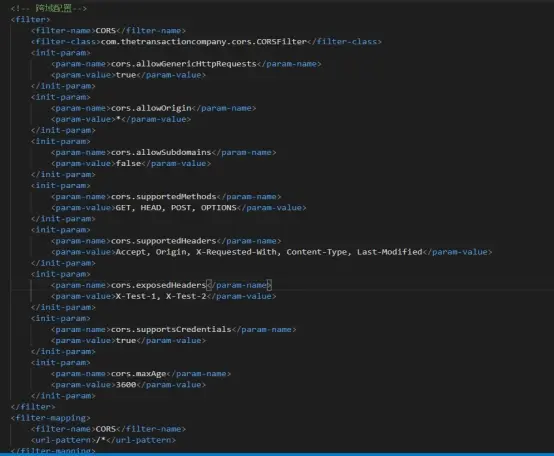
Task: Click the false param value
Action: [129, 163]
